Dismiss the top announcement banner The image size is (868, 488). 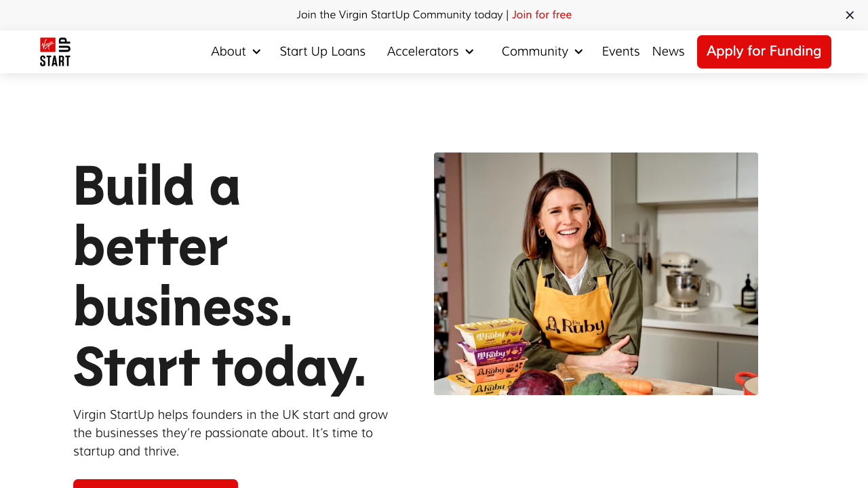(850, 15)
